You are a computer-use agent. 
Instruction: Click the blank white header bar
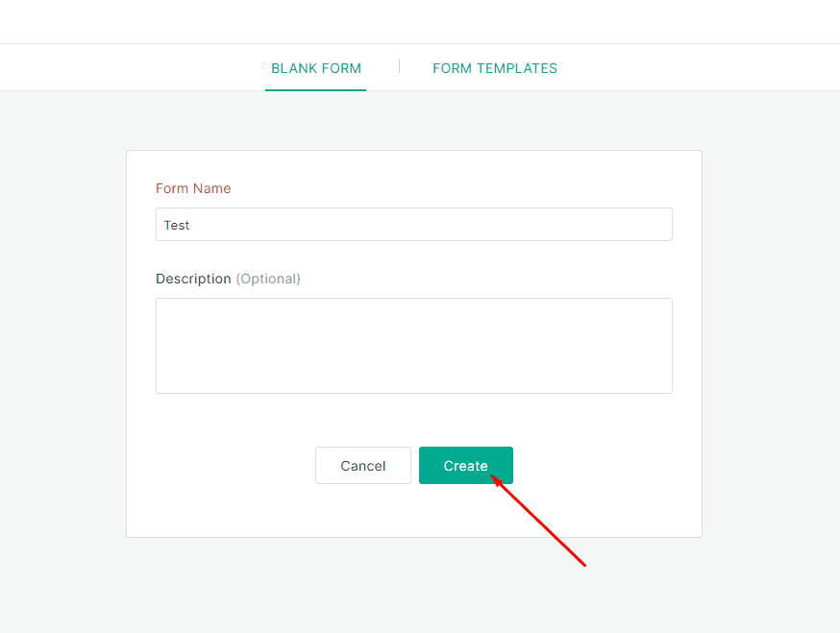point(420,21)
